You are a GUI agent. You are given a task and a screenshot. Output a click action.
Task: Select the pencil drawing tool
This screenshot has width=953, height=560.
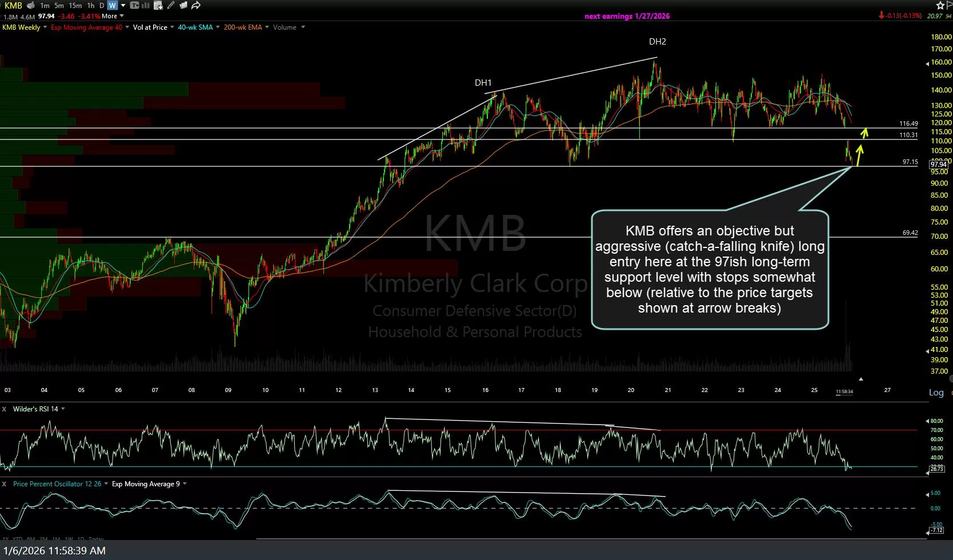[171, 6]
